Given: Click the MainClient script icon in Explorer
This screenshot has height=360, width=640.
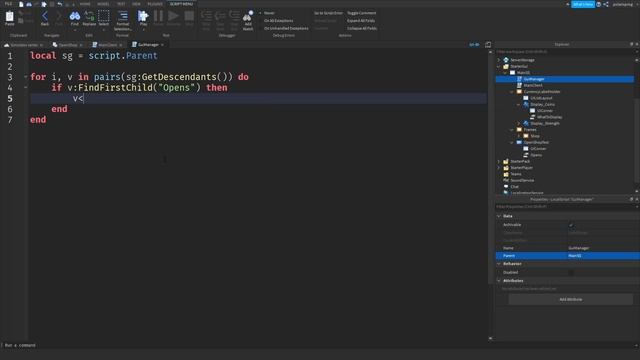Looking at the screenshot, I should point(519,85).
